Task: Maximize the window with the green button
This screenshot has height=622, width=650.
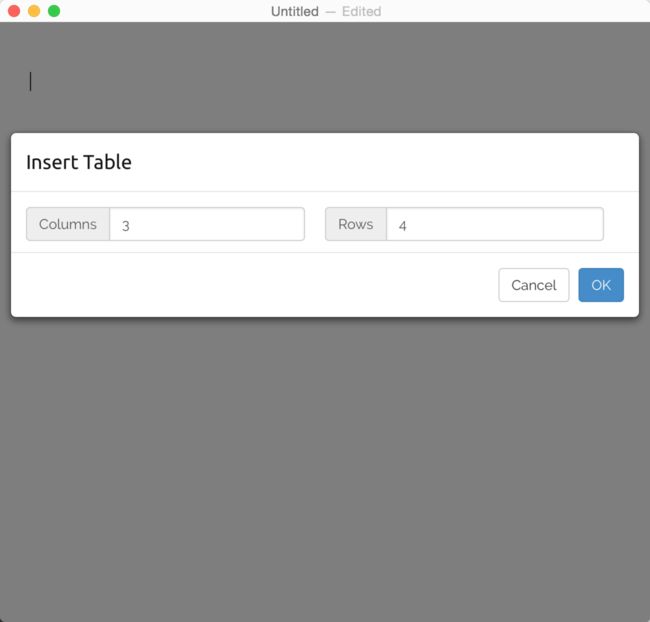Action: click(54, 11)
